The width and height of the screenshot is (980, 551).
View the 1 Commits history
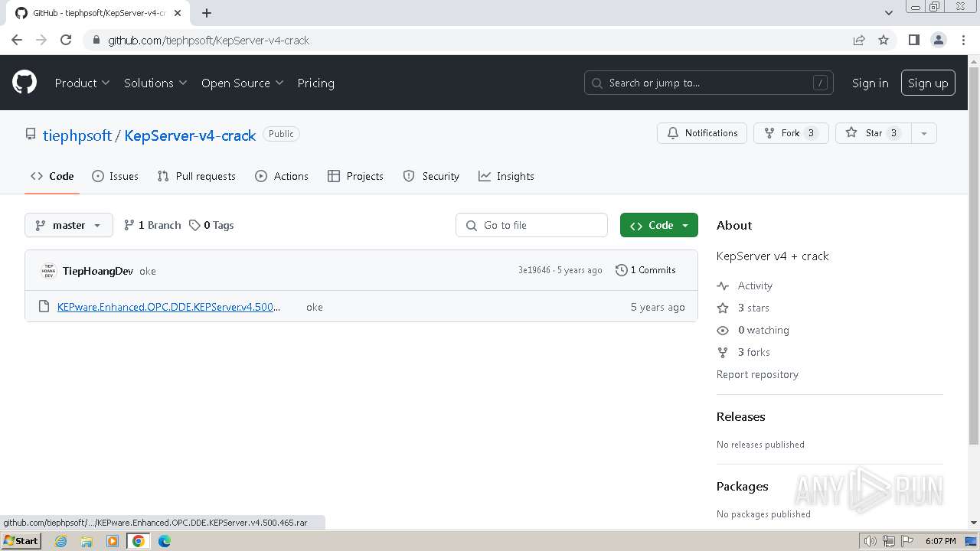point(645,270)
